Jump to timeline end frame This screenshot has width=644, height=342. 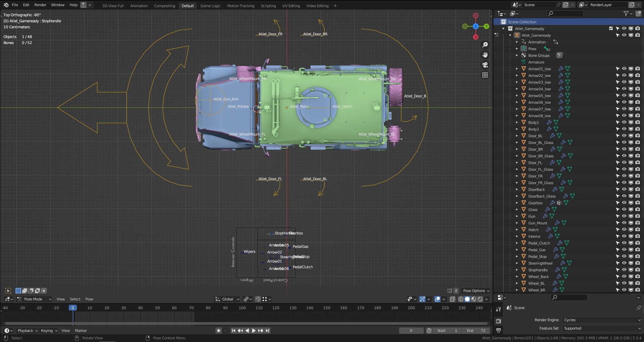point(267,331)
